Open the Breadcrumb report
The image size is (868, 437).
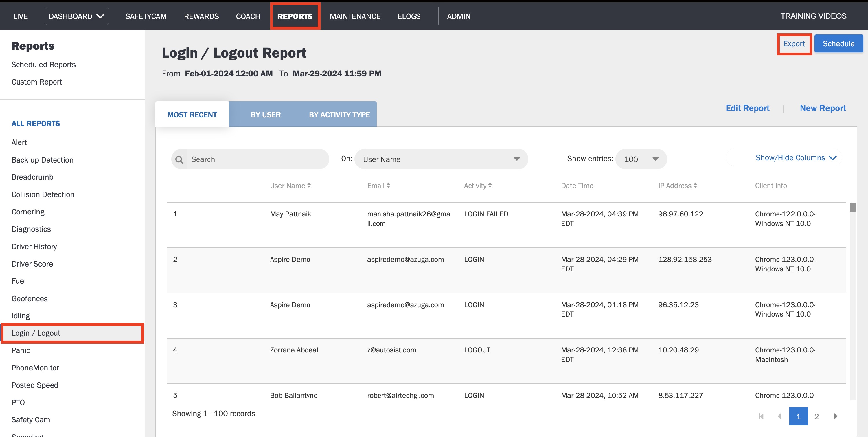coord(32,177)
